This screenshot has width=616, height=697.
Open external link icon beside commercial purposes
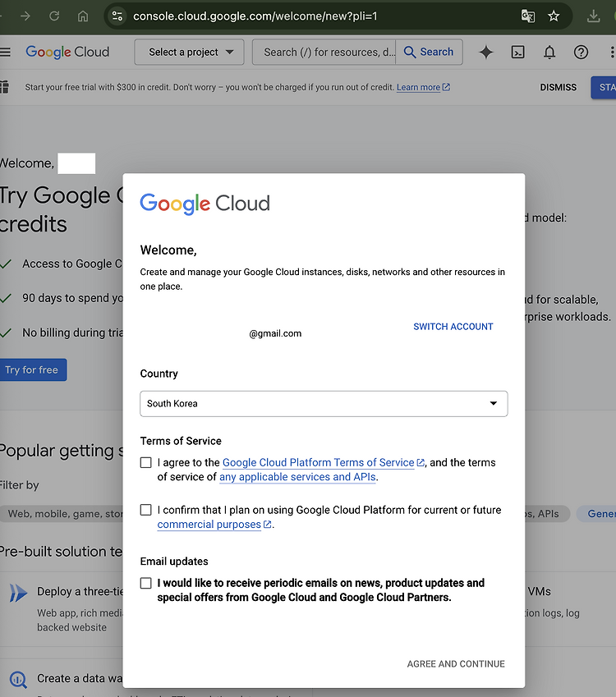[267, 525]
